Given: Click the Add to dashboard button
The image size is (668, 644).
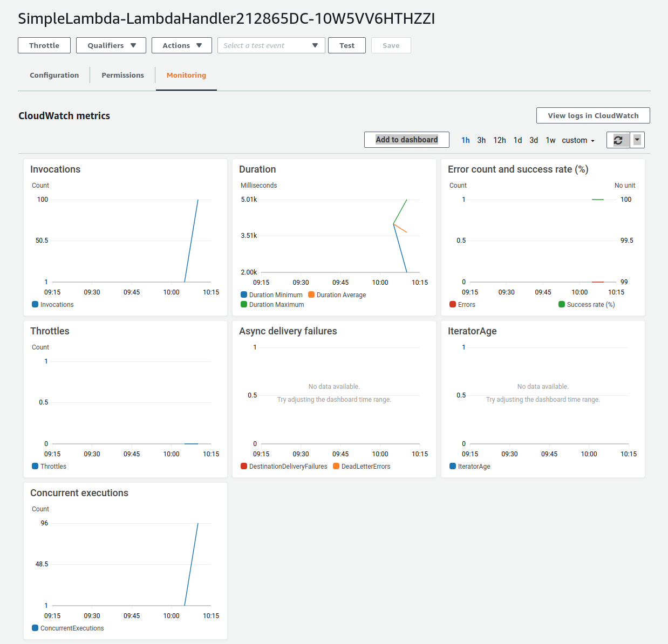Looking at the screenshot, I should (406, 140).
